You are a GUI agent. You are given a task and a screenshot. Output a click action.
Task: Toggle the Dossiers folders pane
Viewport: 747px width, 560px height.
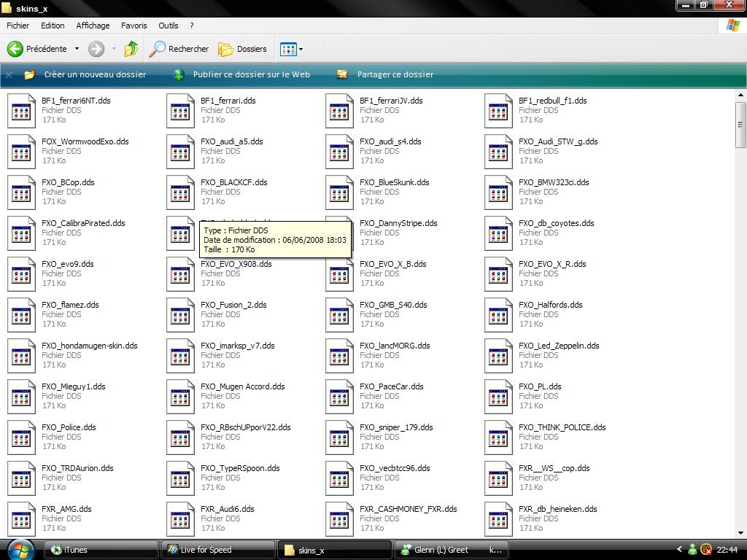242,49
